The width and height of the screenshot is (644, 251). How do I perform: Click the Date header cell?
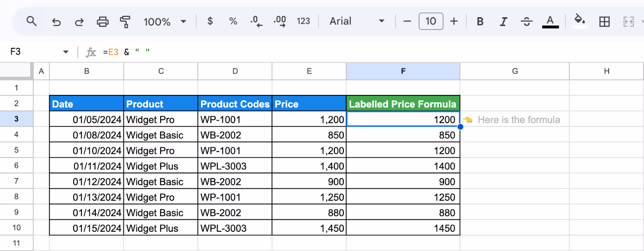[x=87, y=104]
